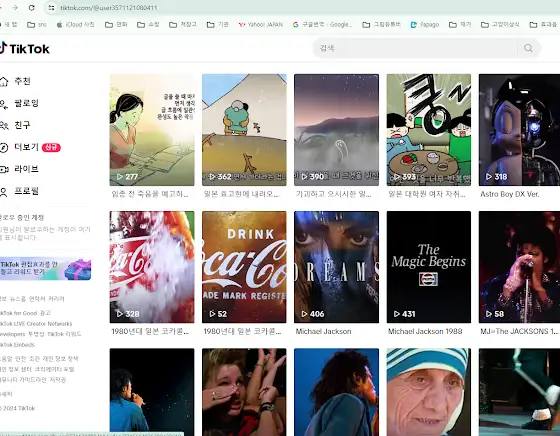This screenshot has height=436, width=560.
Task: Click the browser forward arrow
Action: tap(15, 7)
